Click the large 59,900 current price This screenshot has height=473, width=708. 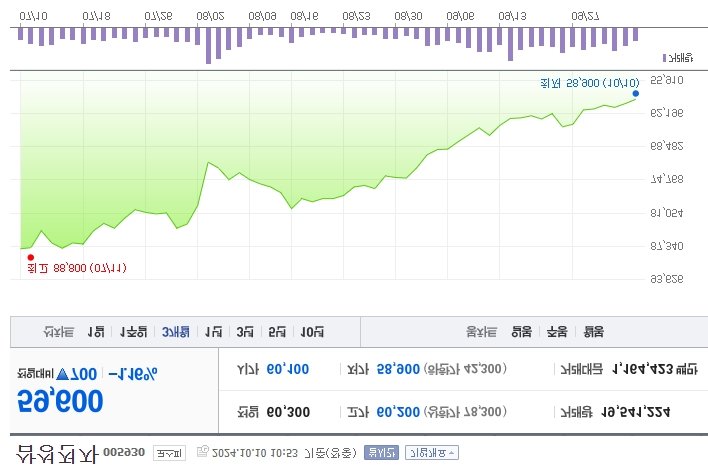[60, 401]
